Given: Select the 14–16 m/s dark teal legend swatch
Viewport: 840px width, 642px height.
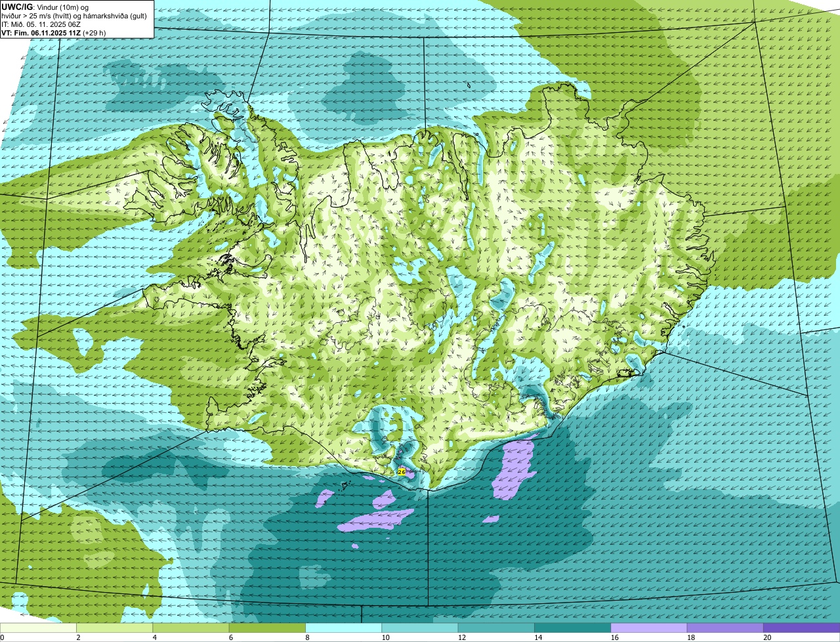Looking at the screenshot, I should click(573, 628).
